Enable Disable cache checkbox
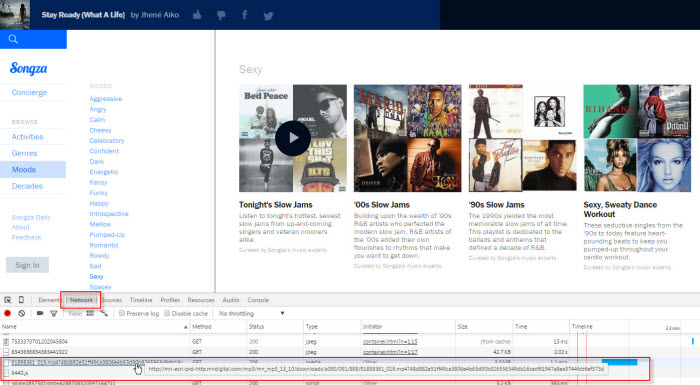 coord(167,314)
